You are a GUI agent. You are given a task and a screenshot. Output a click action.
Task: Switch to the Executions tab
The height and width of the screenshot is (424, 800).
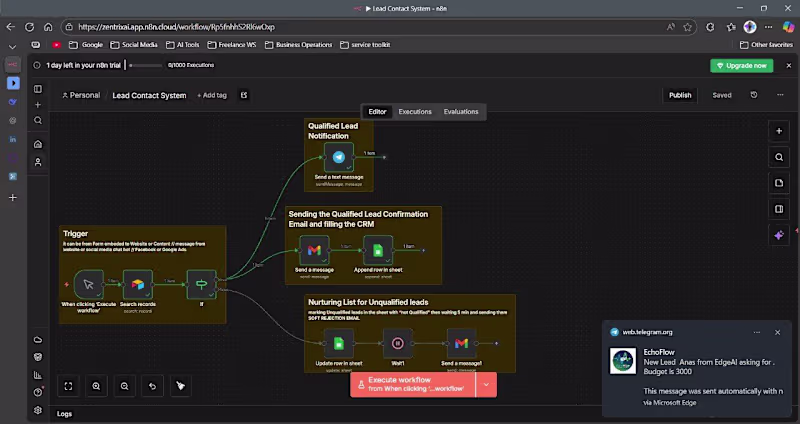[415, 112]
